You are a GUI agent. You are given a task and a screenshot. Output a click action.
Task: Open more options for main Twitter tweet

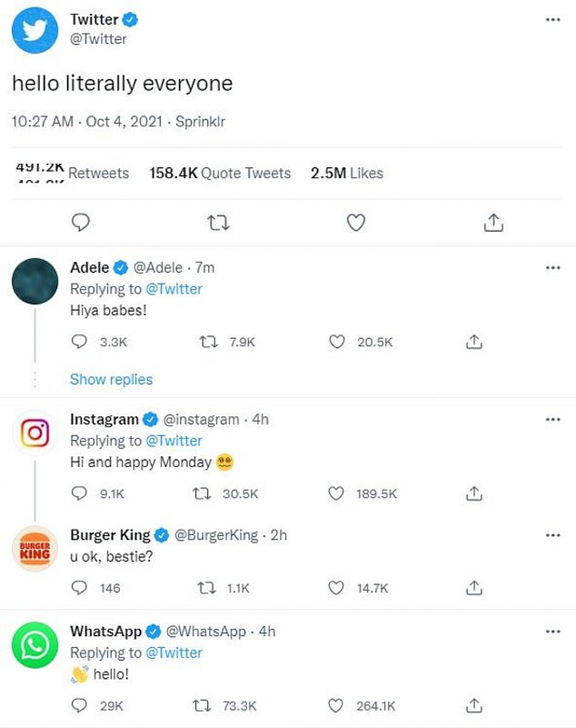[552, 19]
